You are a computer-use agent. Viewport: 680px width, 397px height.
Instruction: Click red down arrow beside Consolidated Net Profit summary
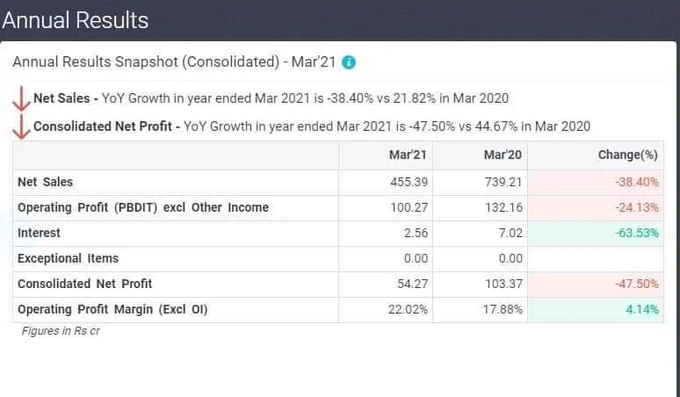[x=21, y=127]
